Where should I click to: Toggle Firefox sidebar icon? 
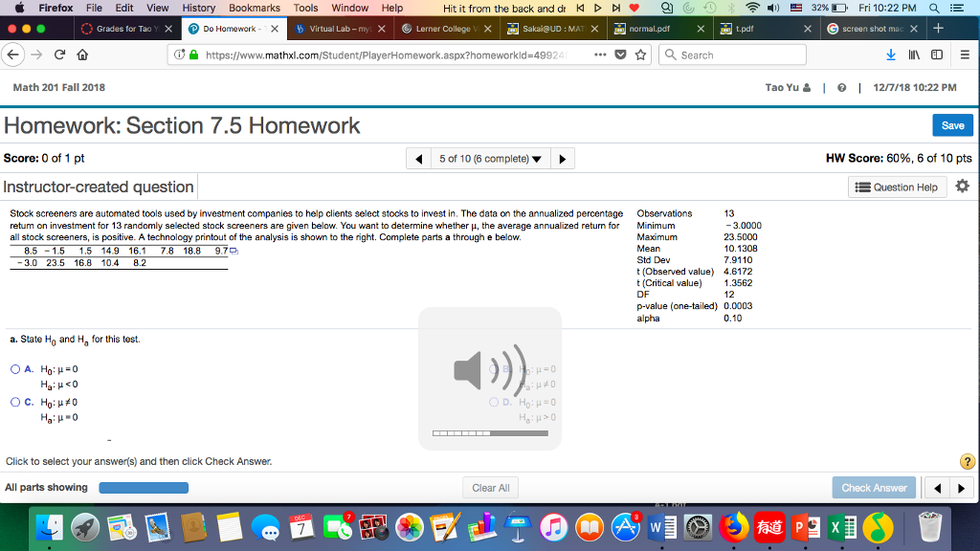pos(937,55)
